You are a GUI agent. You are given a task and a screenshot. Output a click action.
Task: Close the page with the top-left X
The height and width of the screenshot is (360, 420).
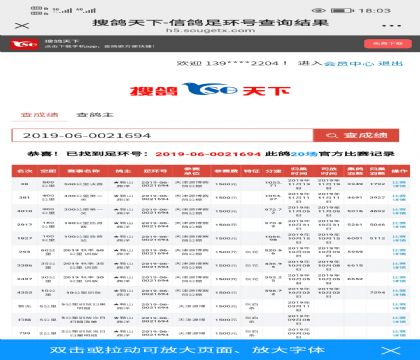pyautogui.click(x=22, y=26)
